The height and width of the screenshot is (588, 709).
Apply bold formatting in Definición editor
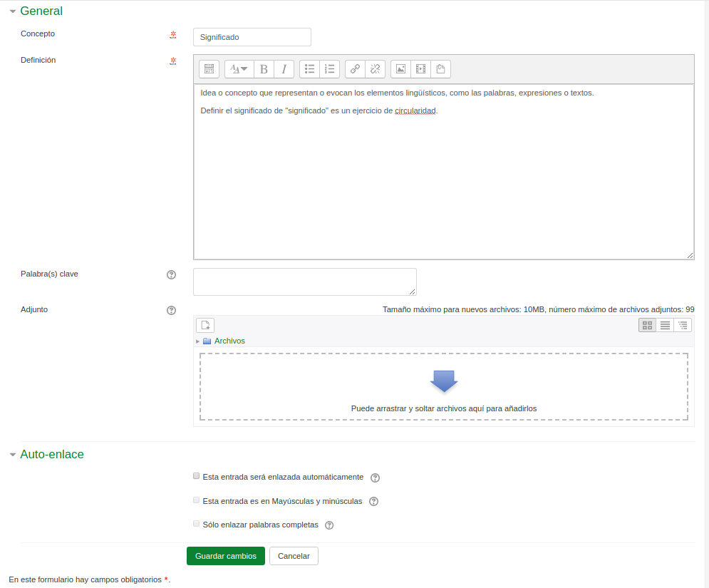pos(264,68)
